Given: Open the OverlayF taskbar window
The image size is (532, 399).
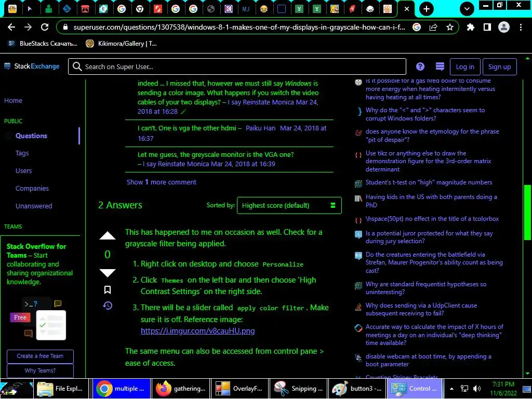Looking at the screenshot, I should [239, 389].
